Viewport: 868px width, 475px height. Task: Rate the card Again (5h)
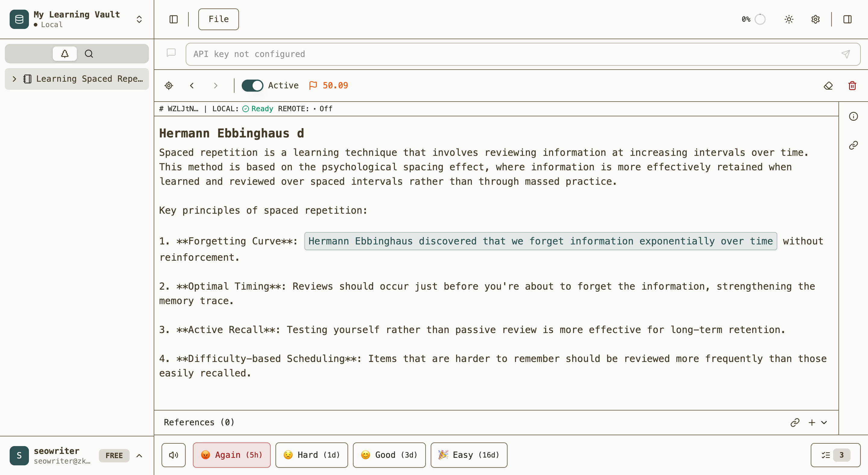point(231,455)
